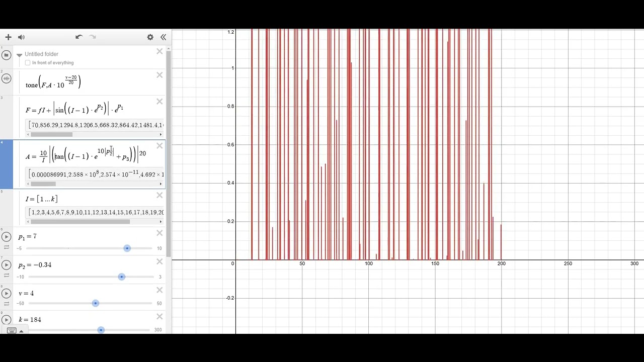Click the A list output scrollbar

tap(43, 184)
